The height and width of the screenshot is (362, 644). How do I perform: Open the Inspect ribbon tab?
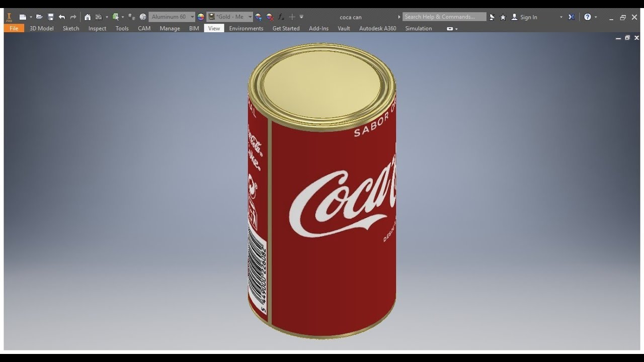(97, 29)
